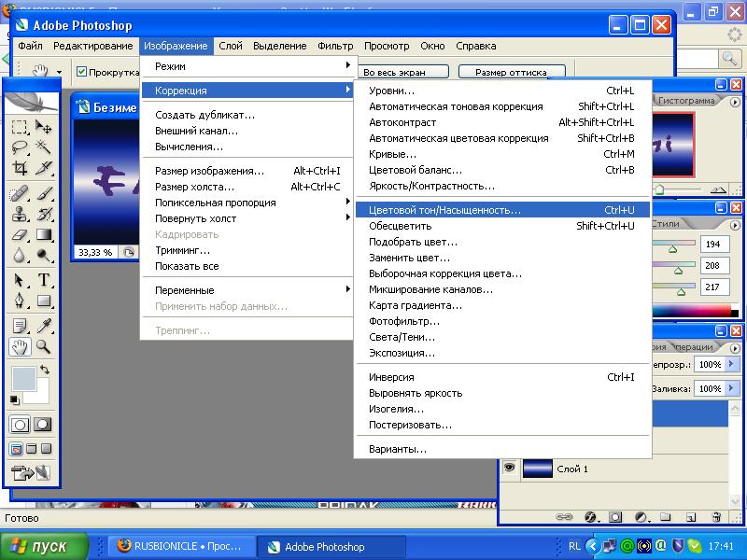Image resolution: width=747 pixels, height=560 pixels.
Task: Toggle the Прокрутка checkbox
Action: 81,72
